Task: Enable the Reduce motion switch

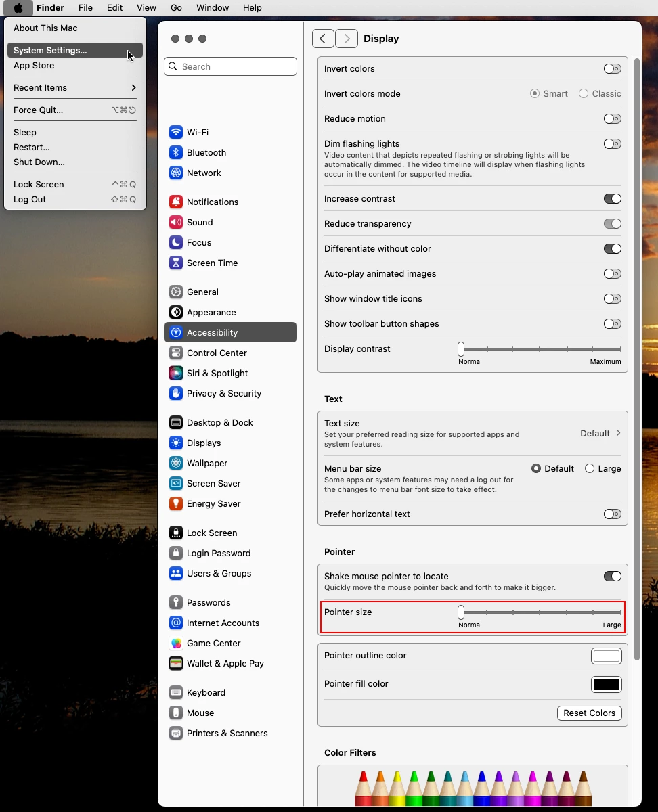Action: point(612,119)
